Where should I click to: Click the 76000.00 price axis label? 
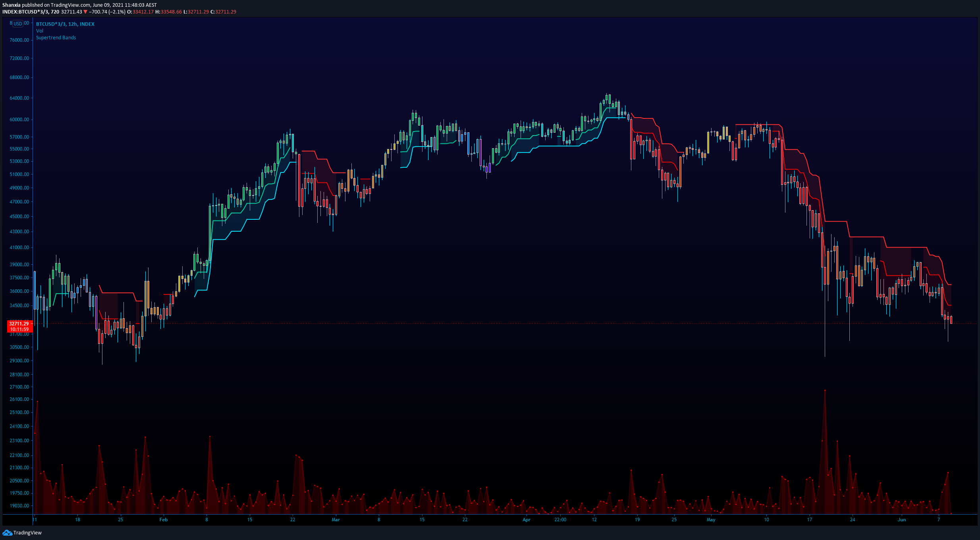click(x=19, y=40)
